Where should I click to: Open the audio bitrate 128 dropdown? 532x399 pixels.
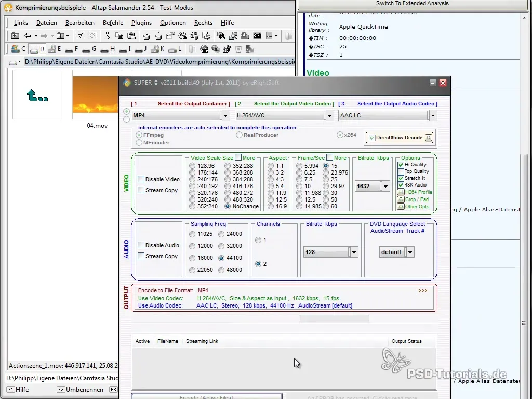coord(354,252)
